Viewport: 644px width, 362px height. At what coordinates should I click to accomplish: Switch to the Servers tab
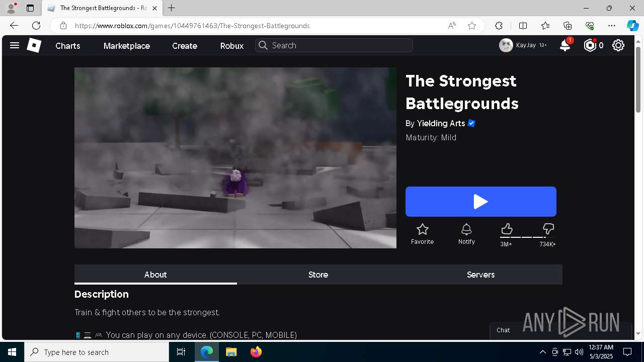pyautogui.click(x=480, y=275)
